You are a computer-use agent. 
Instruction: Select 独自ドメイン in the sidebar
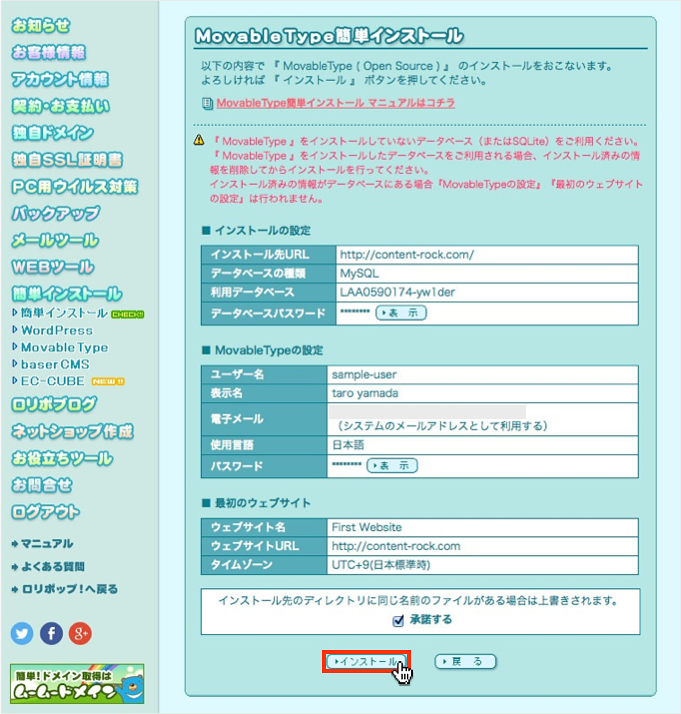coord(52,133)
